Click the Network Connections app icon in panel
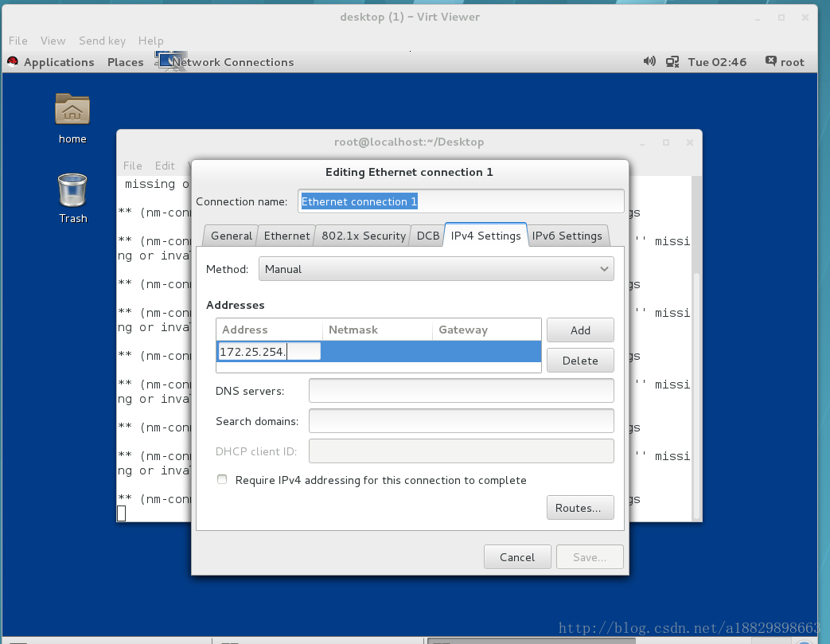This screenshot has width=830, height=644. pos(170,60)
